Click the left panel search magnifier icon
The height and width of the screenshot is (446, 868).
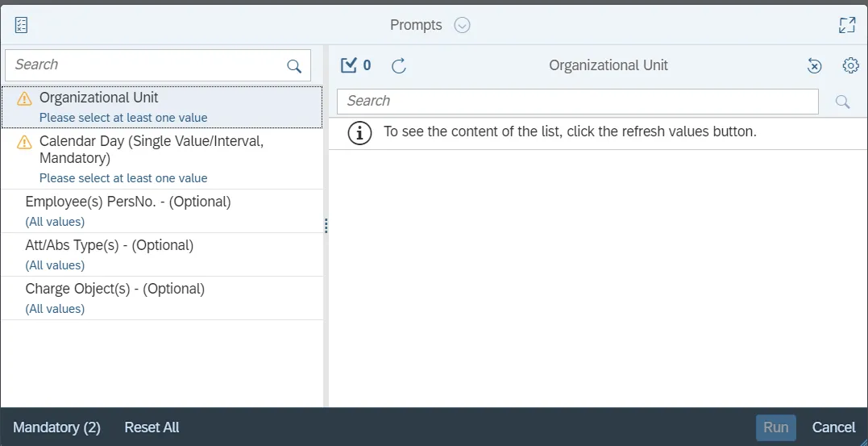coord(294,66)
